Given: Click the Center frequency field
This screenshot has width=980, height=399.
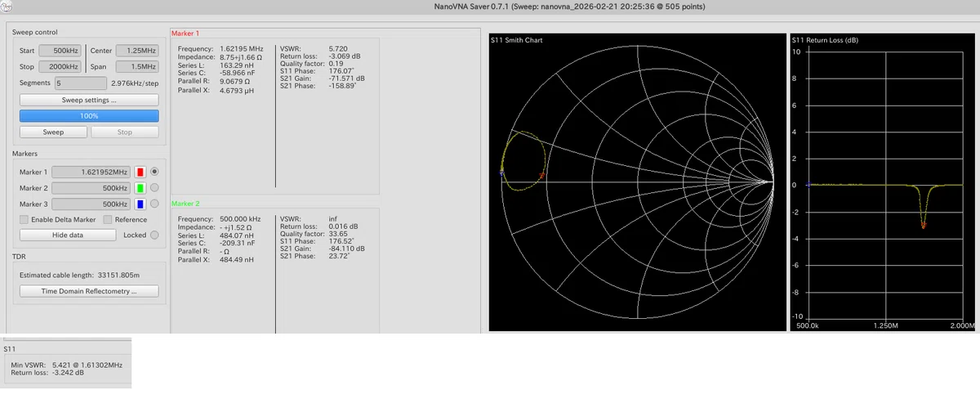Looking at the screenshot, I should click(137, 51).
